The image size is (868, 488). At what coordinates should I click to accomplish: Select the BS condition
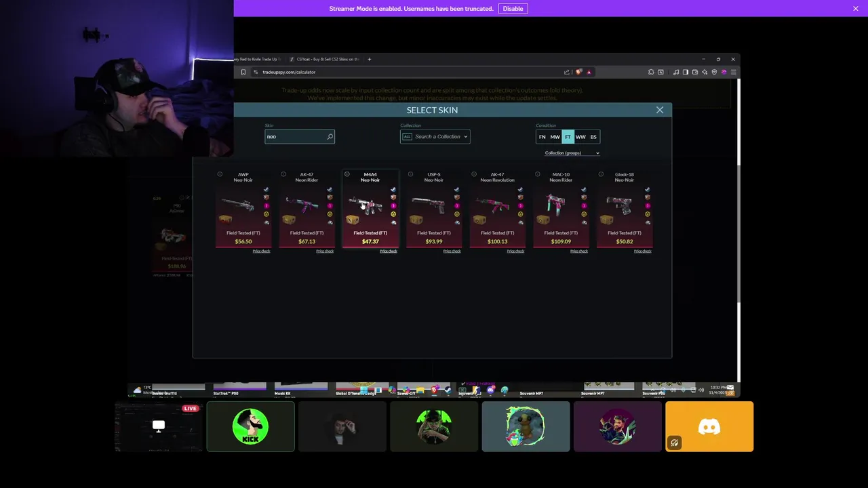coord(593,137)
